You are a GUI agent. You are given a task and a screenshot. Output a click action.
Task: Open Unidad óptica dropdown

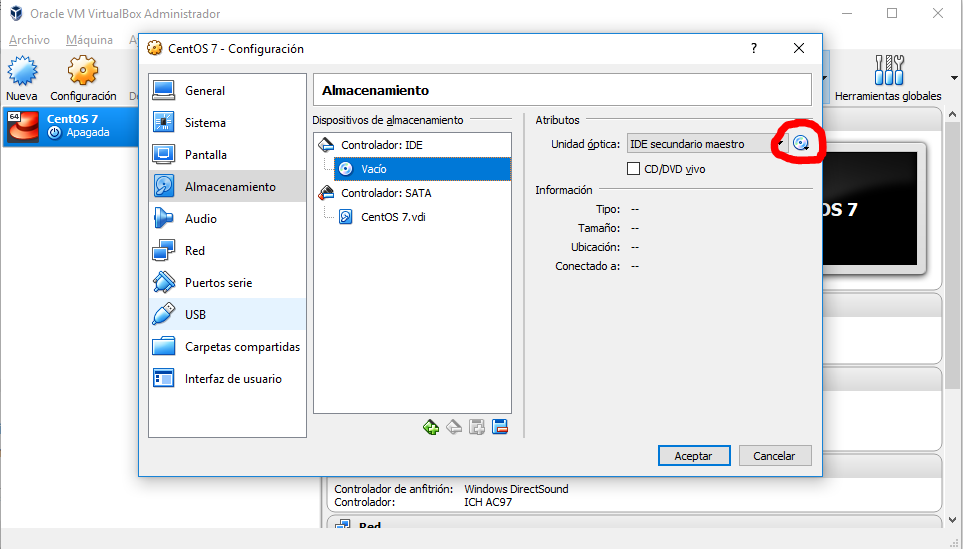[x=706, y=144]
